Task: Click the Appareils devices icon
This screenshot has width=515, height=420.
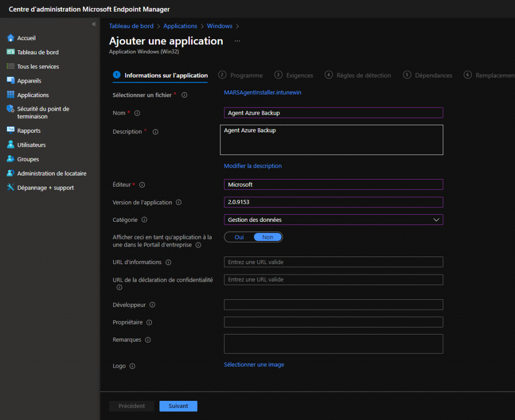Action: coord(11,80)
